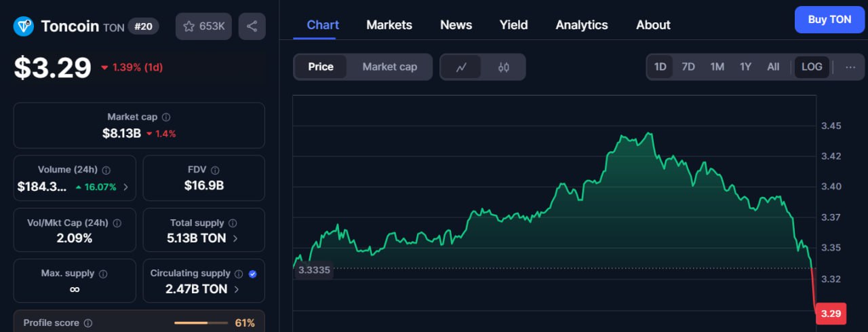Select the Price chart toggle

(321, 67)
